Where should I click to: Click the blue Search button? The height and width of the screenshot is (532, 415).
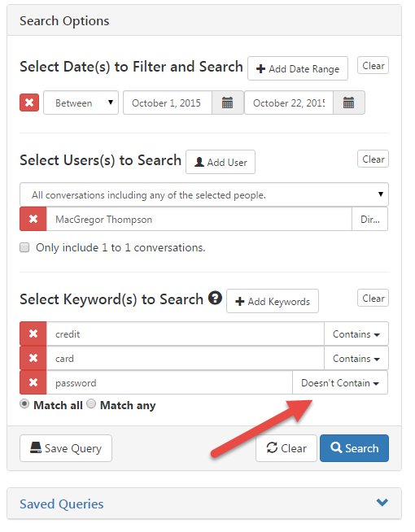point(354,448)
